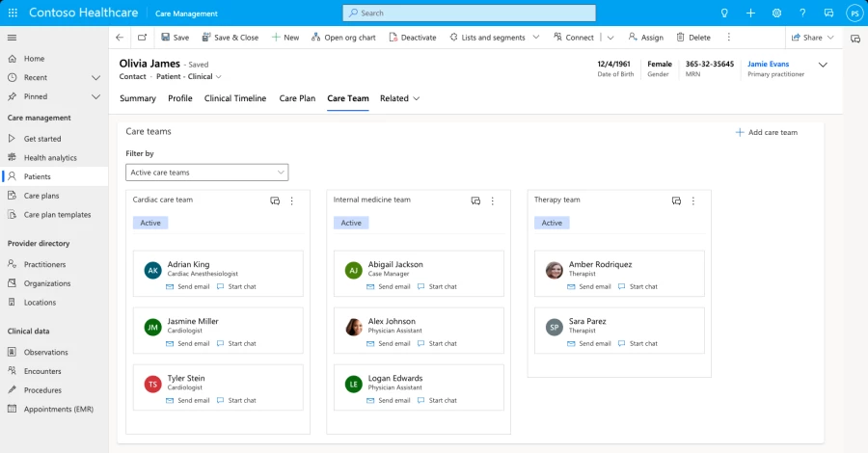Start chat with Tyler Stein
The height and width of the screenshot is (453, 868).
click(x=236, y=400)
